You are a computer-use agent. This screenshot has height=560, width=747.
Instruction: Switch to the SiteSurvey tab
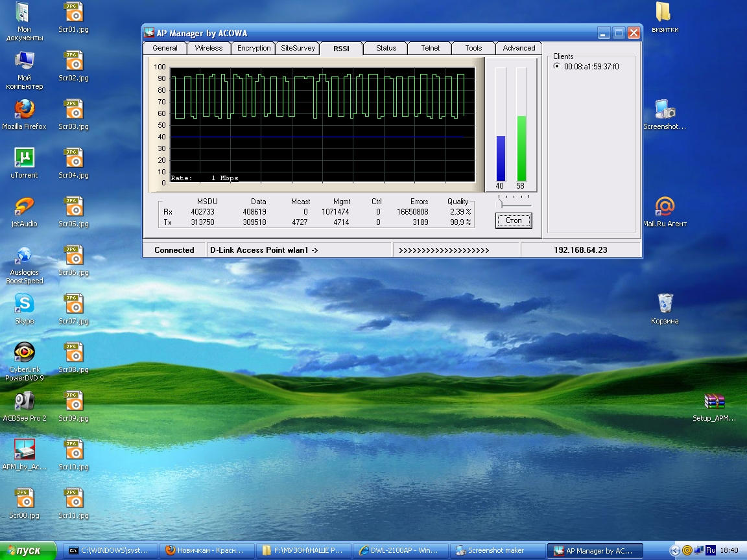click(x=298, y=48)
